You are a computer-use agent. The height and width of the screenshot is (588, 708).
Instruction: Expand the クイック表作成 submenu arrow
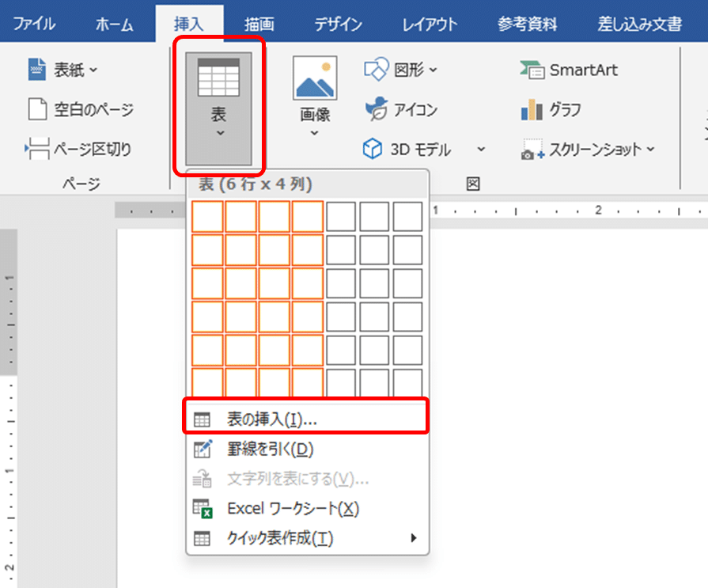413,538
